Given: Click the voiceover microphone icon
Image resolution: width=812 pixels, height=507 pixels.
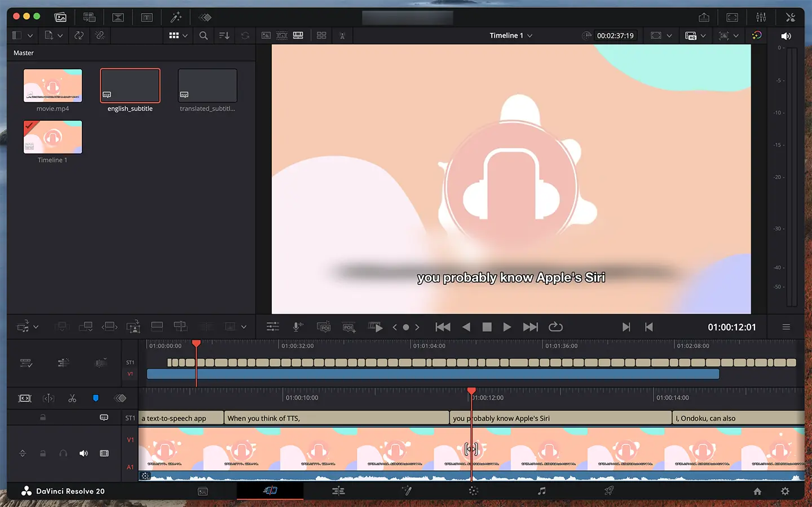Looking at the screenshot, I should click(298, 327).
